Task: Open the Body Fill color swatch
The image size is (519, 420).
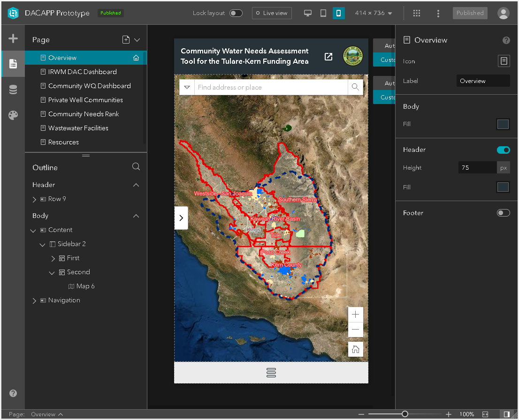Action: (x=503, y=124)
